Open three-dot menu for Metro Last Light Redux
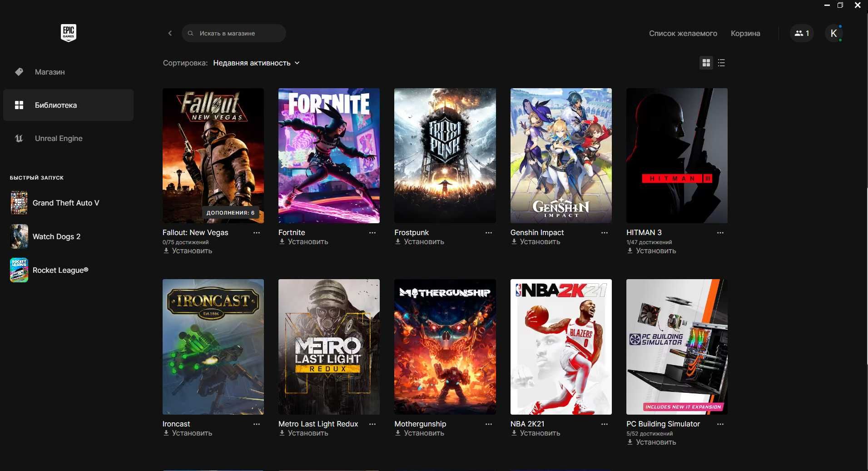The height and width of the screenshot is (471, 868). point(372,424)
